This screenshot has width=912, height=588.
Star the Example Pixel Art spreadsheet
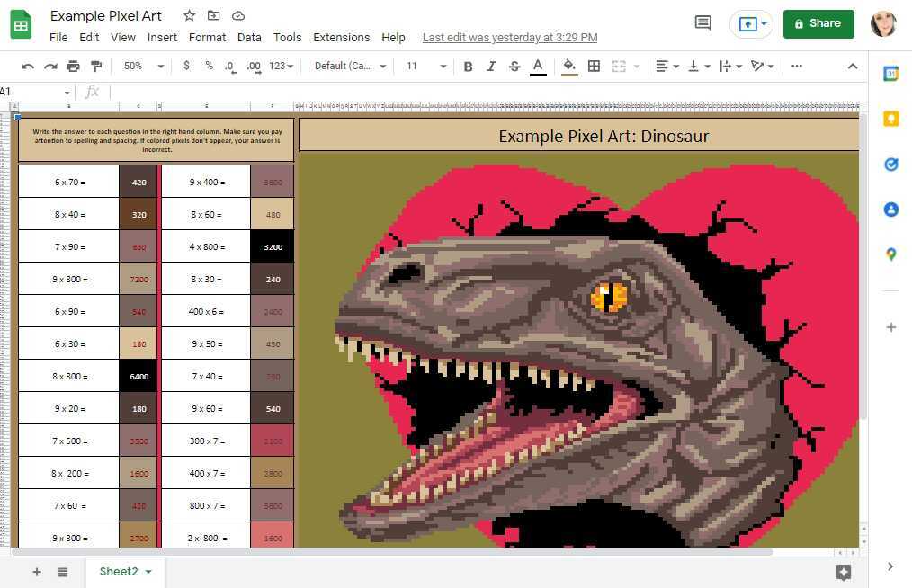[x=189, y=15]
